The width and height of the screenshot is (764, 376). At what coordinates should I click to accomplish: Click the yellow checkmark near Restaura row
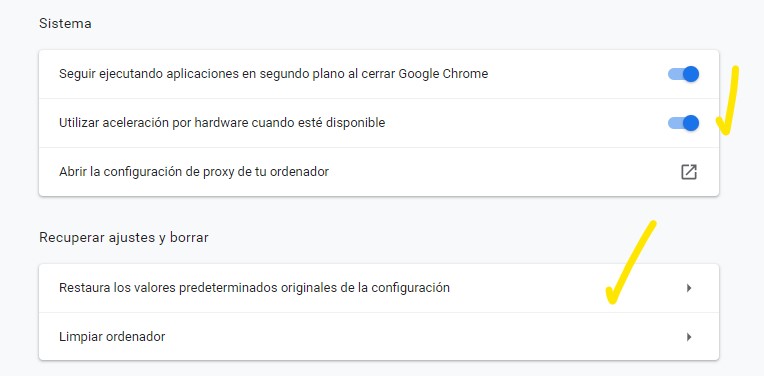coord(631,262)
